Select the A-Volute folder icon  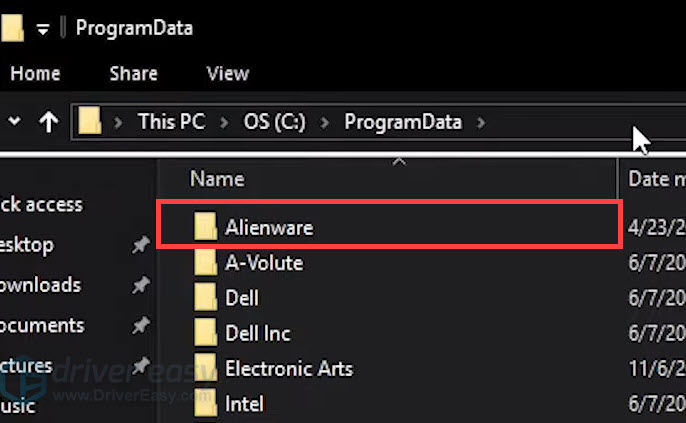tap(205, 262)
